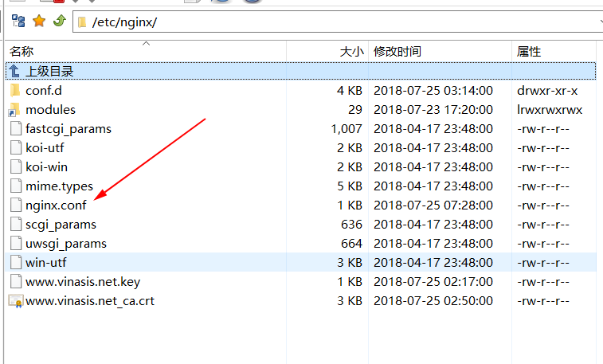Click the www.vinasis.net.key file icon
The height and width of the screenshot is (364, 603).
click(x=15, y=281)
